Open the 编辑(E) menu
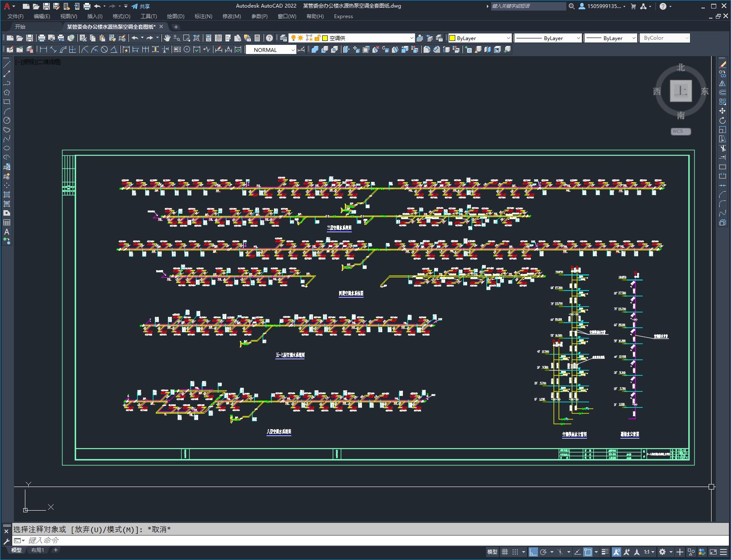731x560 pixels. pos(42,16)
